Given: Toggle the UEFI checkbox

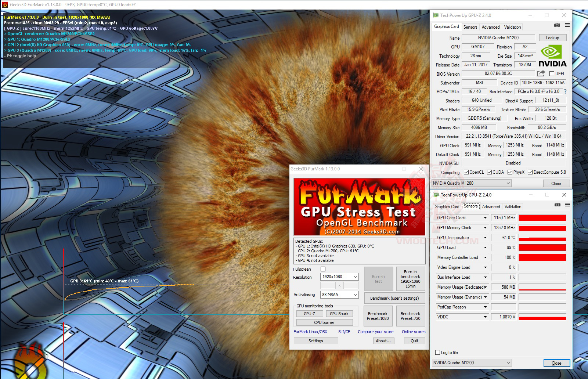Looking at the screenshot, I should coord(552,73).
